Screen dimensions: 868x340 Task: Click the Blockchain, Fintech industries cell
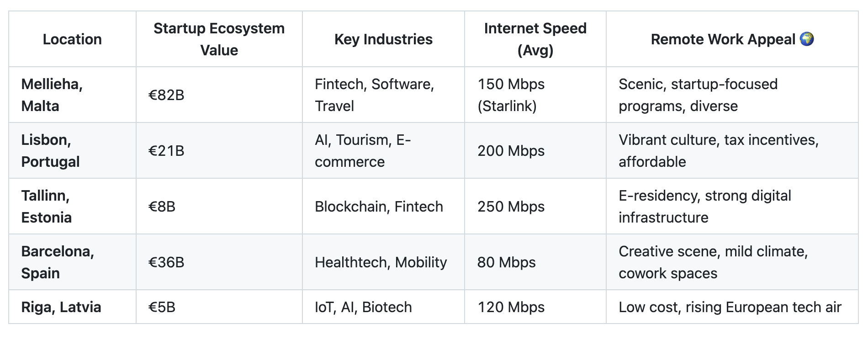(383, 206)
